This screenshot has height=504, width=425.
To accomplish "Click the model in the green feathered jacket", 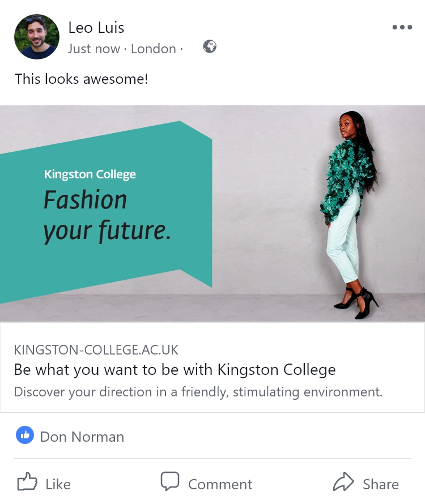I will (348, 210).
